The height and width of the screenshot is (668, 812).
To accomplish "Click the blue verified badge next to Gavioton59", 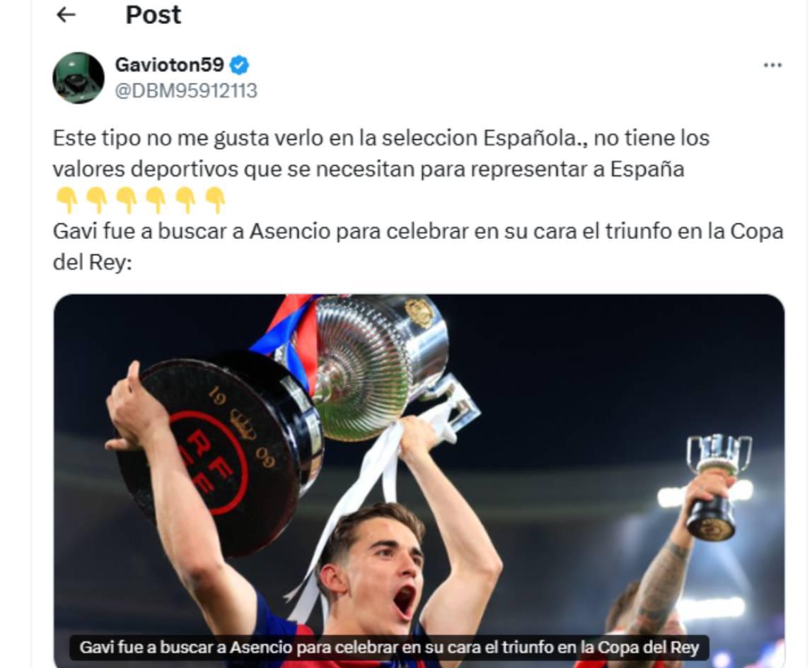I will 239,65.
